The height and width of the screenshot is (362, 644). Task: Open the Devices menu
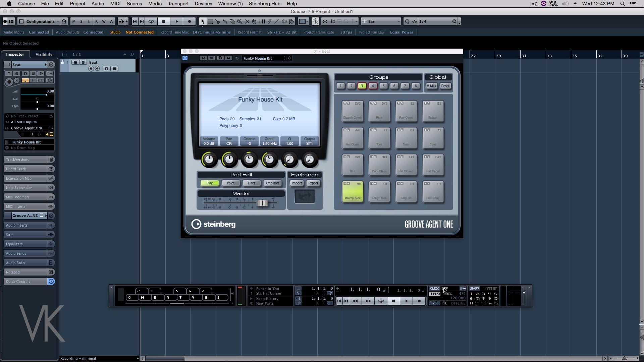tap(203, 4)
